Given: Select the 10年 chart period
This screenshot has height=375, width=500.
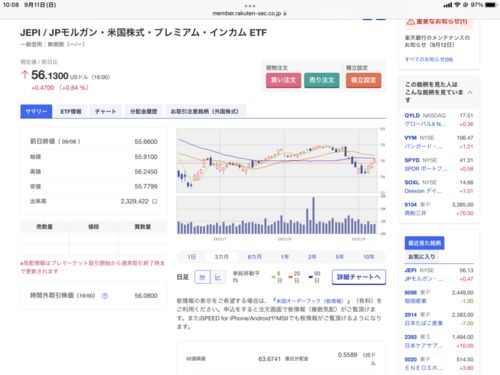Looking at the screenshot, I should (x=369, y=257).
